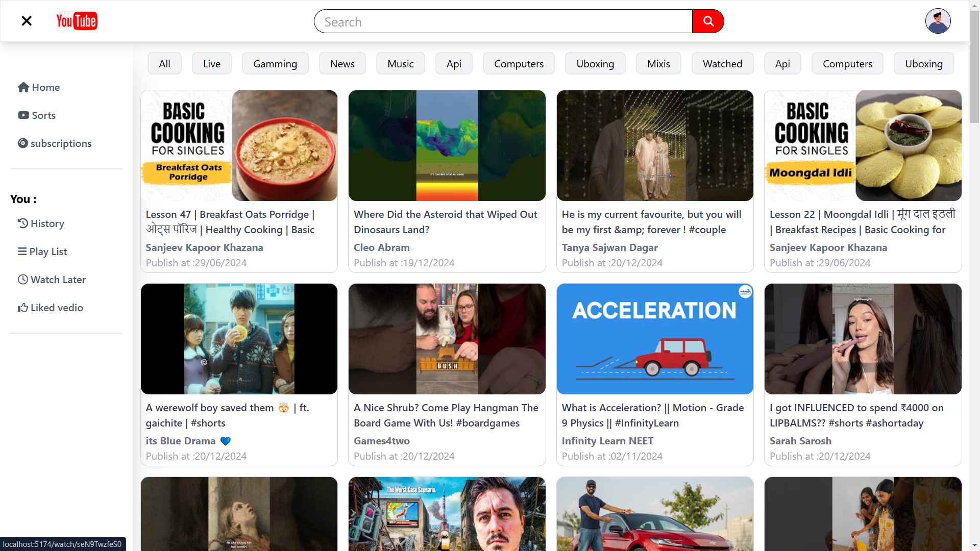Screen dimensions: 980x551
Task: Select the News category chip
Action: [x=342, y=64]
